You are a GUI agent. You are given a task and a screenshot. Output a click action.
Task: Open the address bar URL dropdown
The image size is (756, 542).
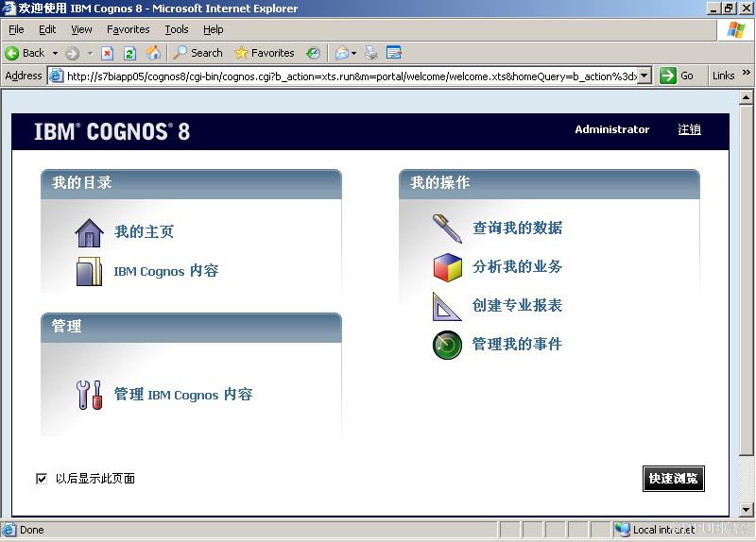click(x=644, y=76)
